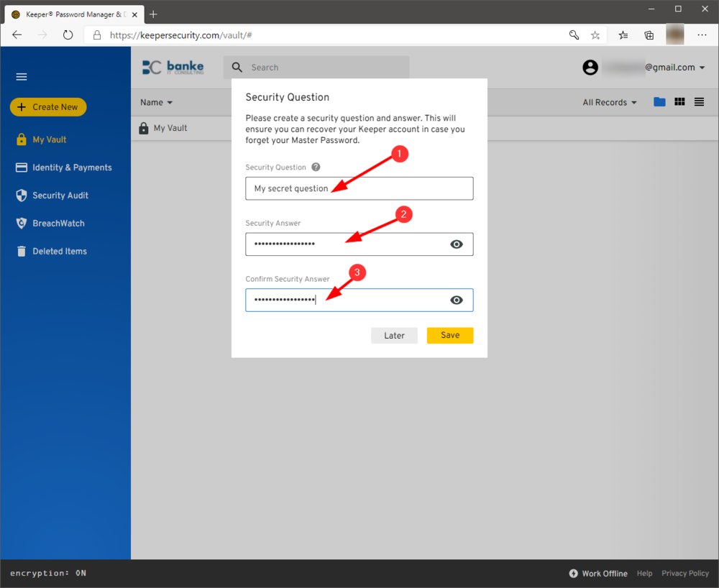Screen dimensions: 719x588
Task: Select the Keeper Password Manager tab
Action: (x=74, y=14)
